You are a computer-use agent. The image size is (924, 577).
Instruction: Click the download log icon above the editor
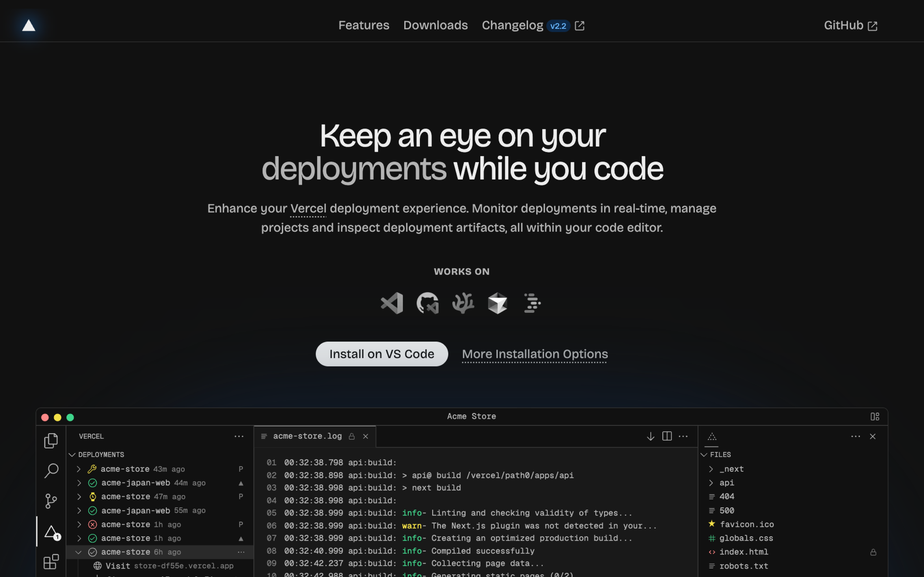click(x=650, y=436)
